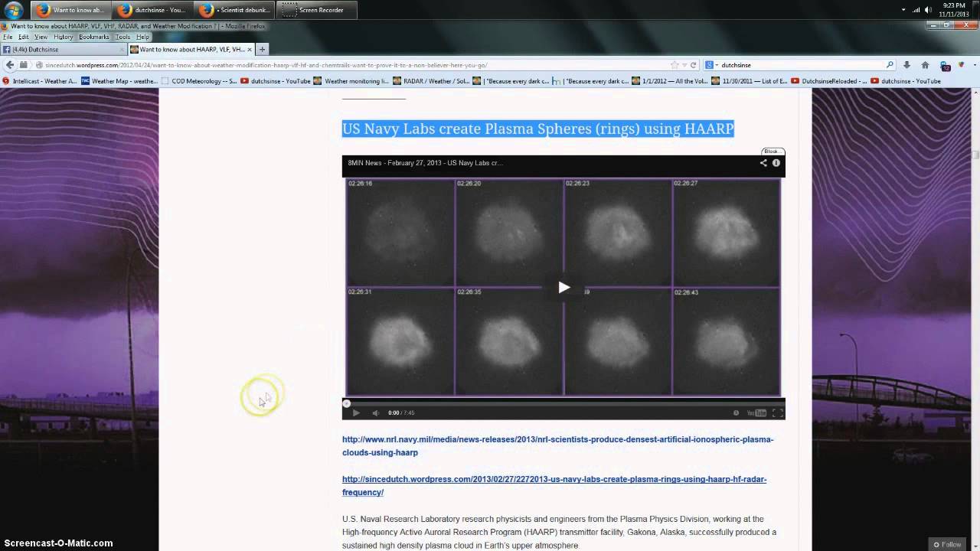The height and width of the screenshot is (551, 980).
Task: Switch to the '(4.4k) Dutchsinse' tab
Action: [x=63, y=49]
